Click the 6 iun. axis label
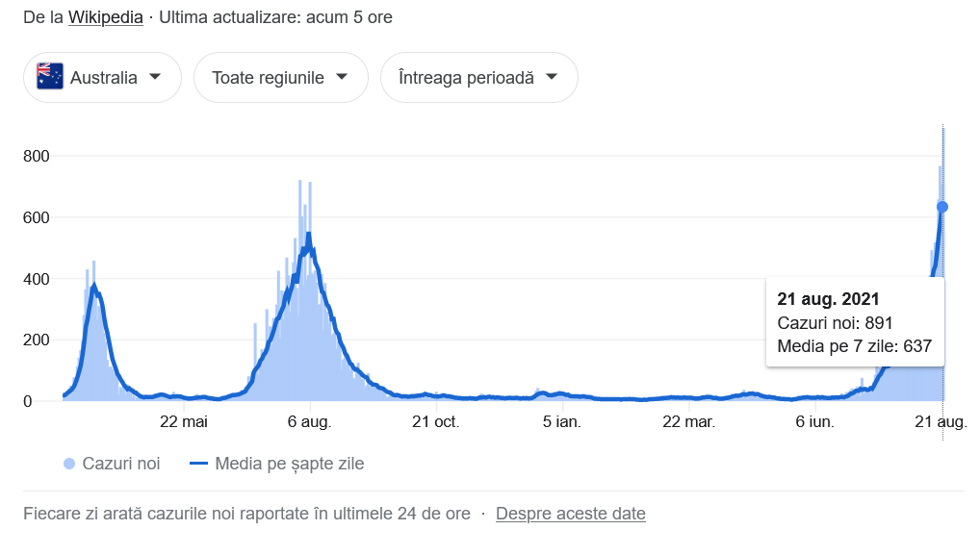 (814, 422)
